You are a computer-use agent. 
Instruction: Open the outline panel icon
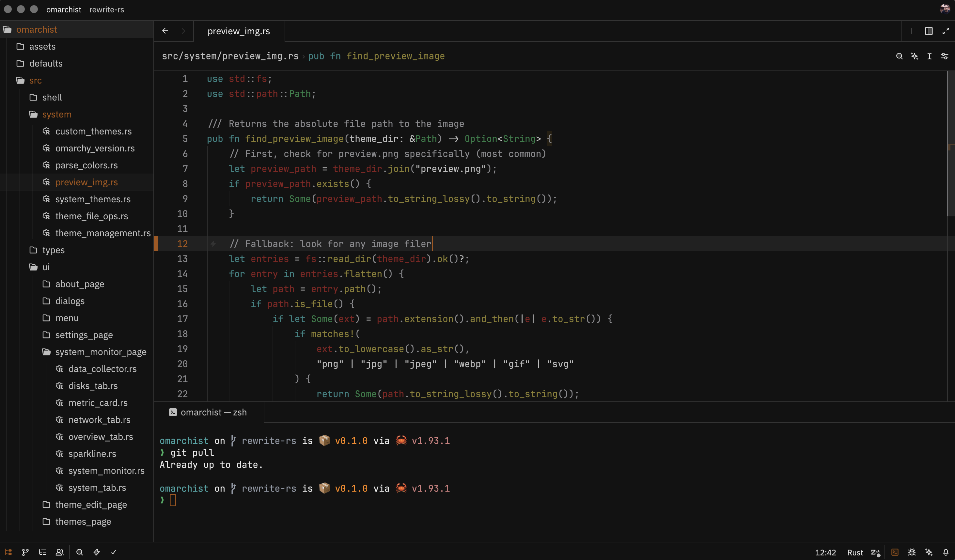pyautogui.click(x=42, y=552)
